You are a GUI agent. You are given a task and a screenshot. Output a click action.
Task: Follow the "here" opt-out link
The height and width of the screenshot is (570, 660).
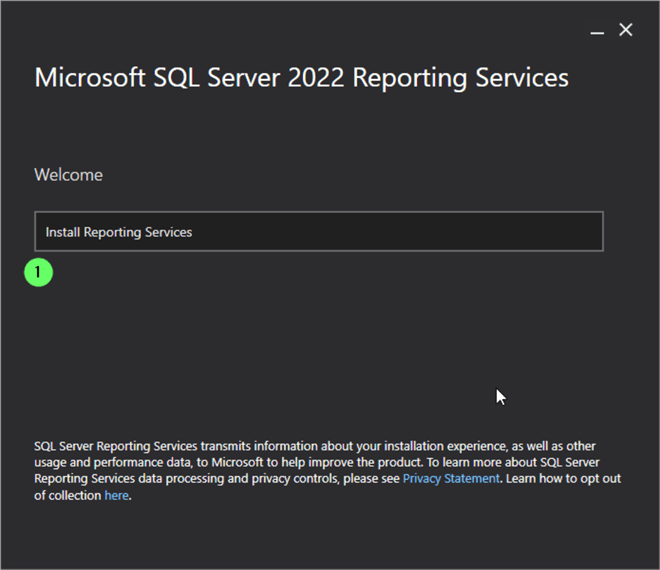point(116,496)
